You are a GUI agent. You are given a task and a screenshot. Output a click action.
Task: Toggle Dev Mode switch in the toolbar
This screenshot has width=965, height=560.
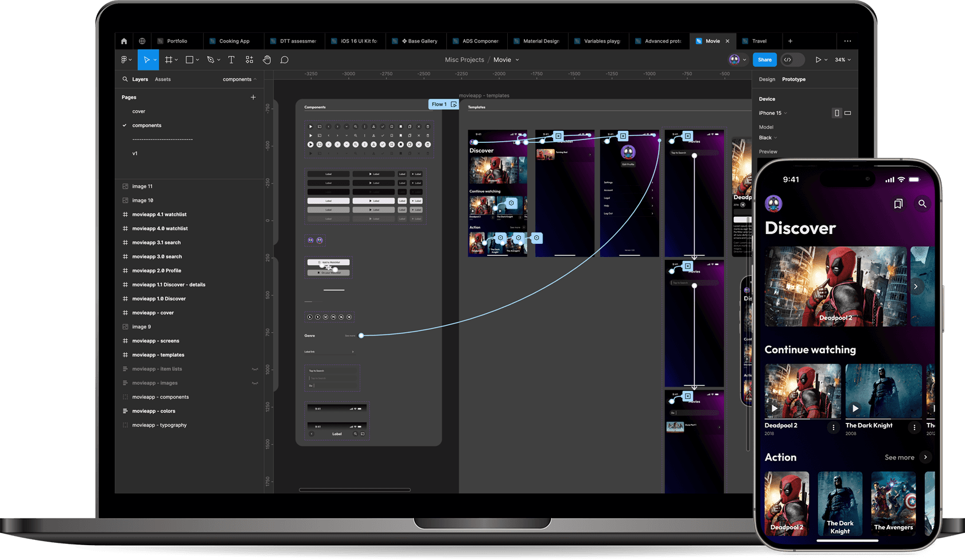pyautogui.click(x=792, y=60)
